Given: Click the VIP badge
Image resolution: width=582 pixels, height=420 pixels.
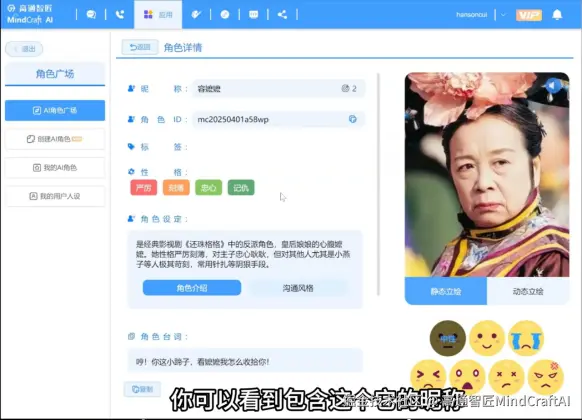Looking at the screenshot, I should pos(529,15).
